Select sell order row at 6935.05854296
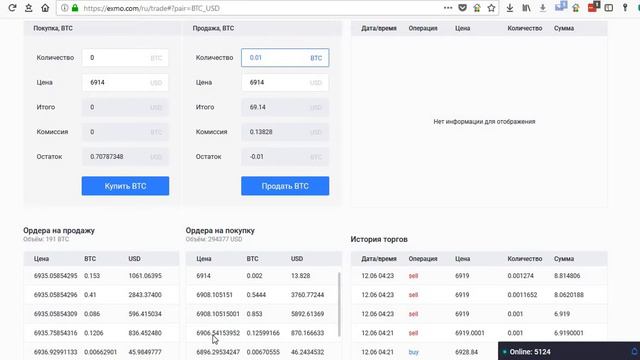Viewport: 640px width, 360px height. (x=101, y=295)
